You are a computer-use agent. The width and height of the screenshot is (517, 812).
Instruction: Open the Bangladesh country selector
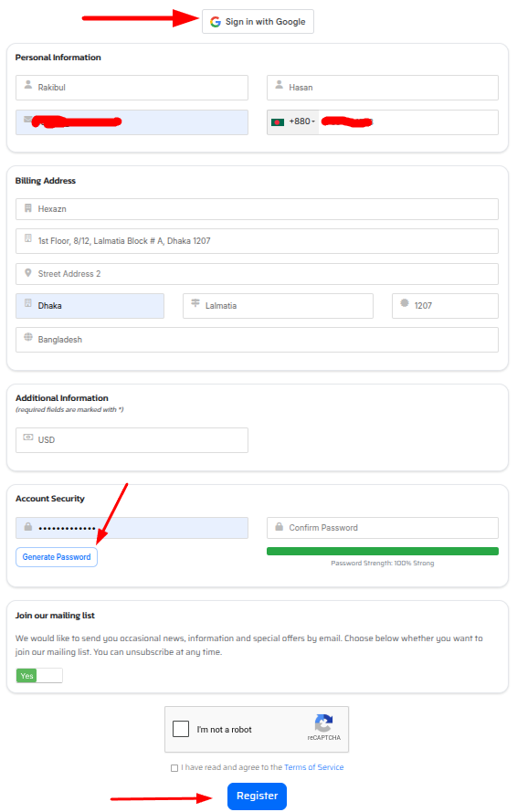257,340
